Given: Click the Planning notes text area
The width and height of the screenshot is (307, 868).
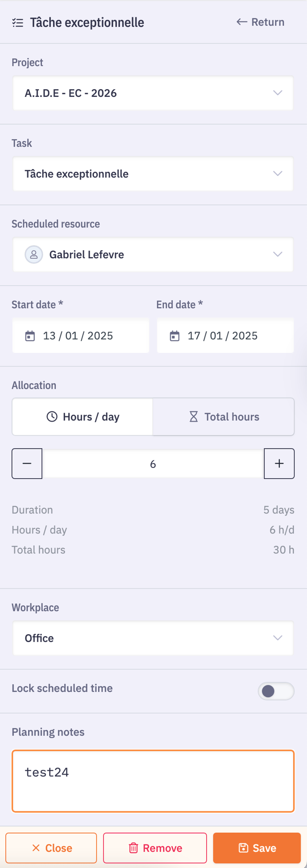Looking at the screenshot, I should point(153,781).
